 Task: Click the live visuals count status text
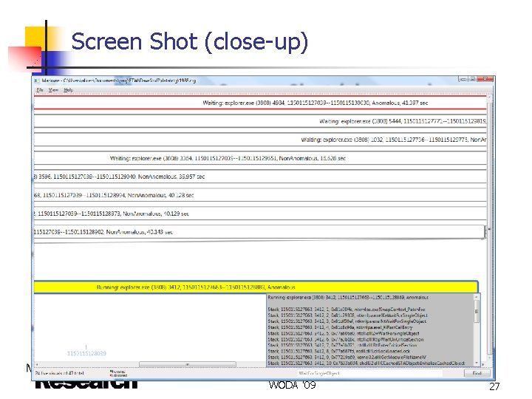pos(60,373)
